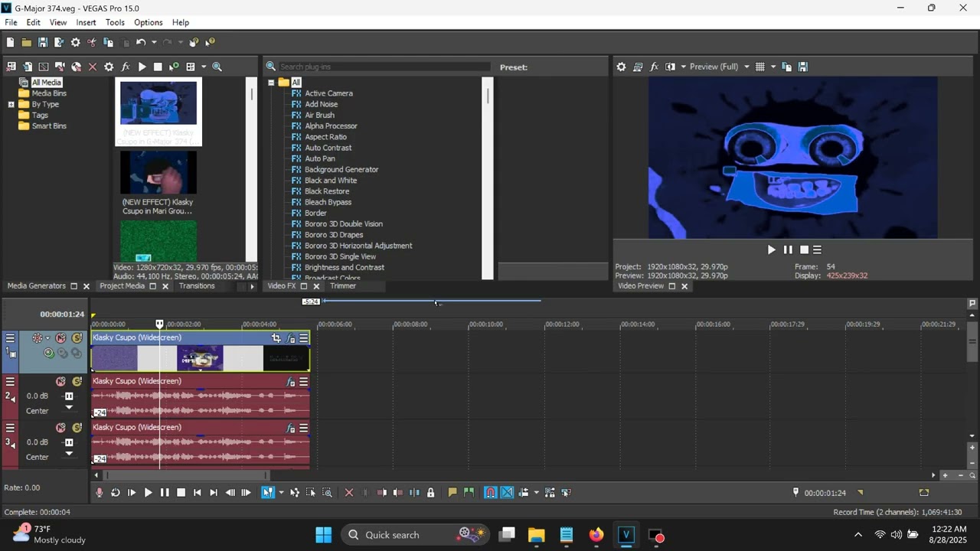Select the Normal Edit tool
Screen dimensions: 980x551
268,493
